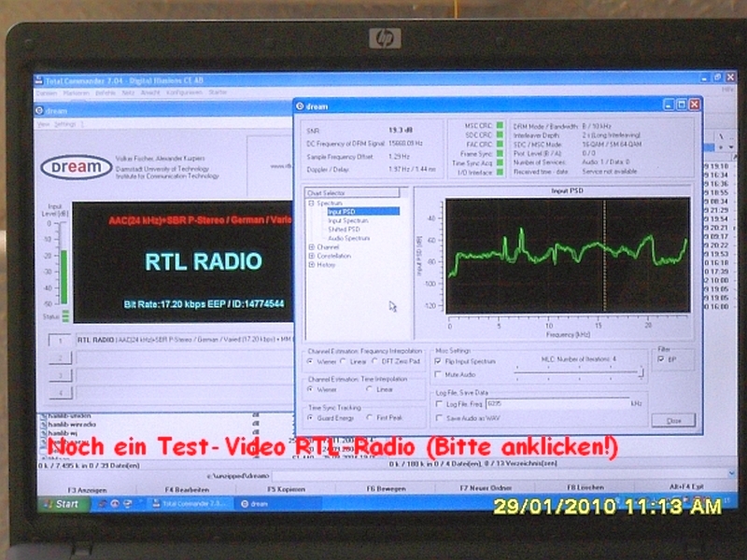Click F3 Anzeigen in Total Commander
747x560 pixels.
[87, 489]
